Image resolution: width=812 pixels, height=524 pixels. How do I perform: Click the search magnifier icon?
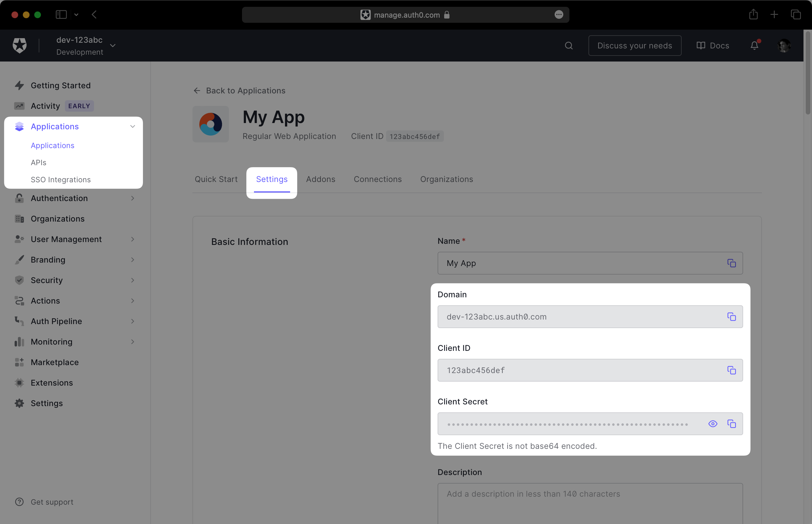[x=569, y=46]
